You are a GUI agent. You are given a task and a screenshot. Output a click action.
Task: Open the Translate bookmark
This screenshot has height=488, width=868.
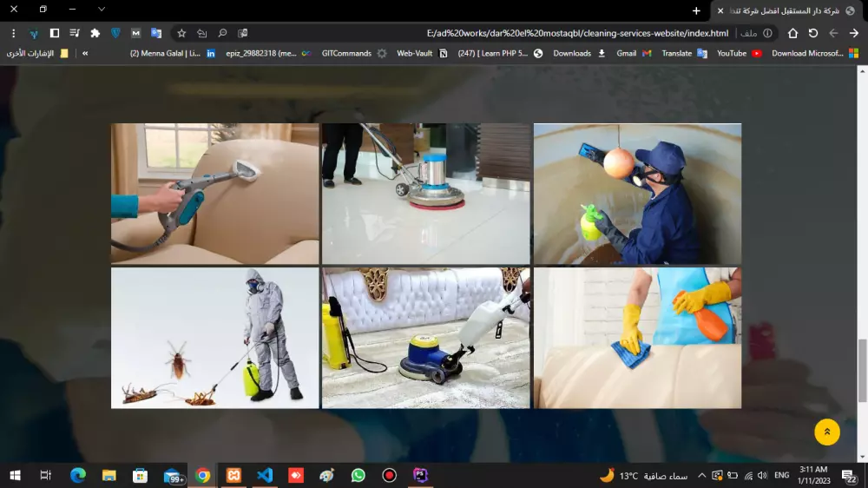point(685,53)
